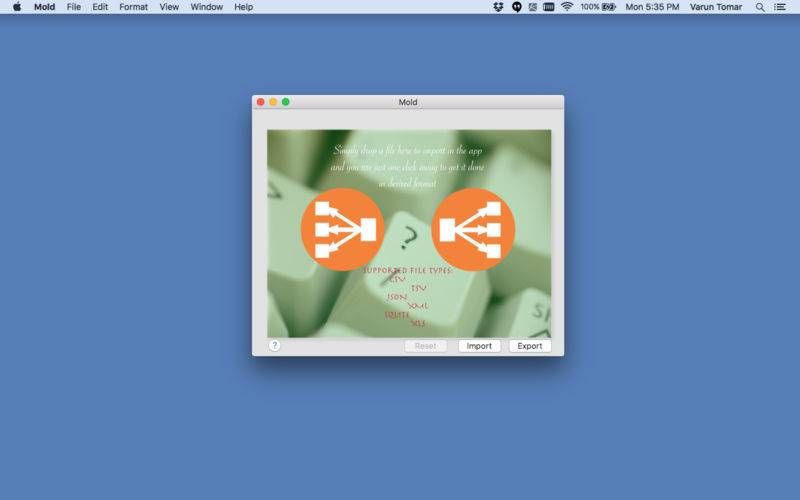800x500 pixels.
Task: Click the Reset button
Action: (426, 346)
